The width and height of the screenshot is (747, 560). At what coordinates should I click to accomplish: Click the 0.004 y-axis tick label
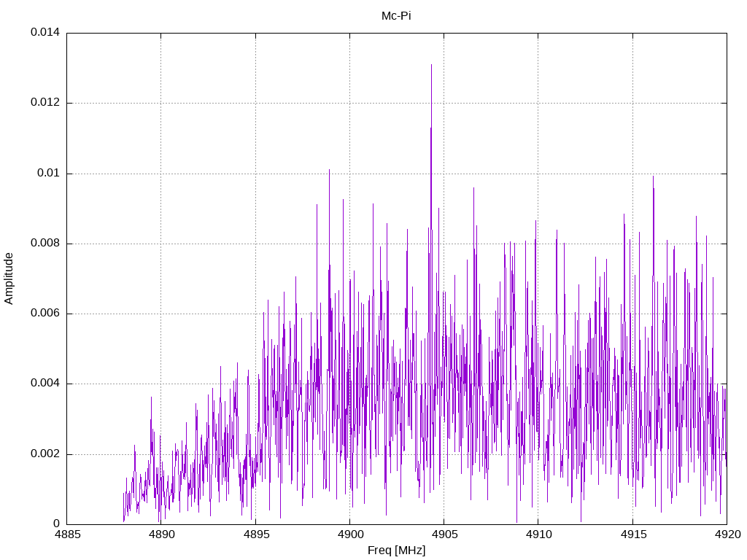pyautogui.click(x=45, y=384)
